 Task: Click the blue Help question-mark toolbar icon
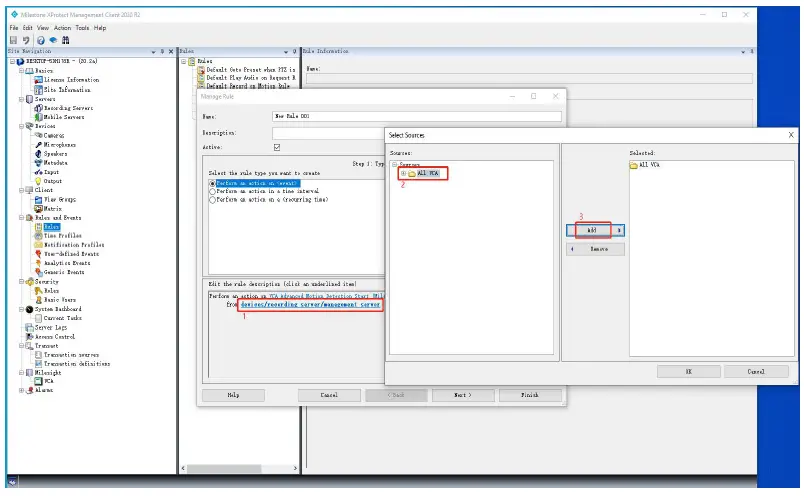tap(41, 41)
